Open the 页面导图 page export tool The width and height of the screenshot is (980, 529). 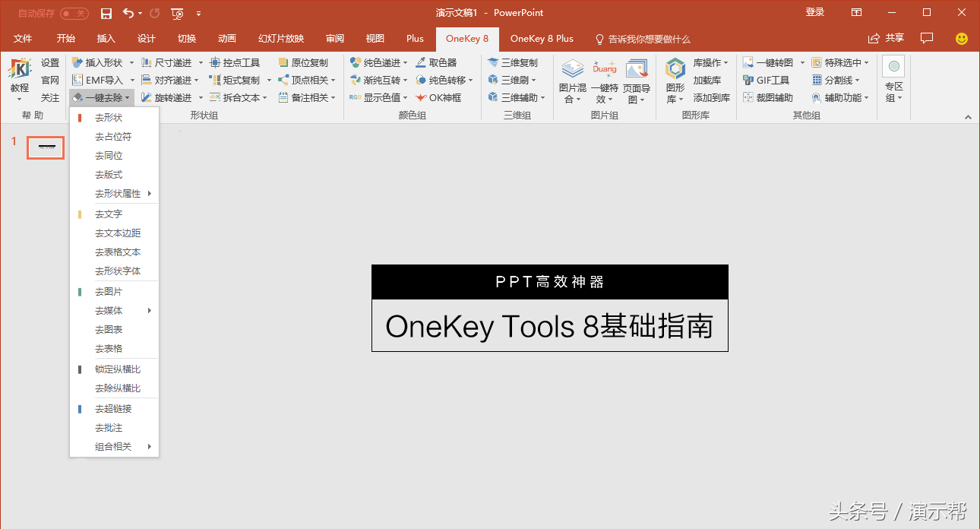coord(637,81)
